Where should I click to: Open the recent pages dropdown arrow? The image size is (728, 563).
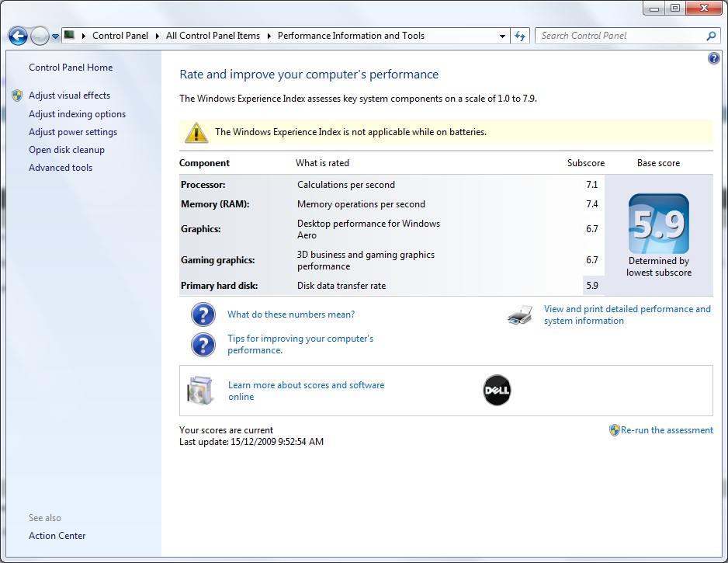pos(55,36)
